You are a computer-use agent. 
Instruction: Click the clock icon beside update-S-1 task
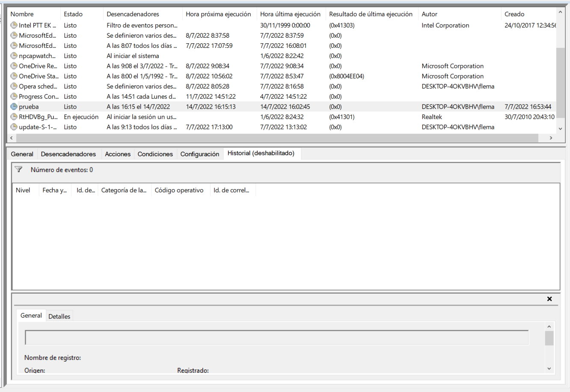13,127
